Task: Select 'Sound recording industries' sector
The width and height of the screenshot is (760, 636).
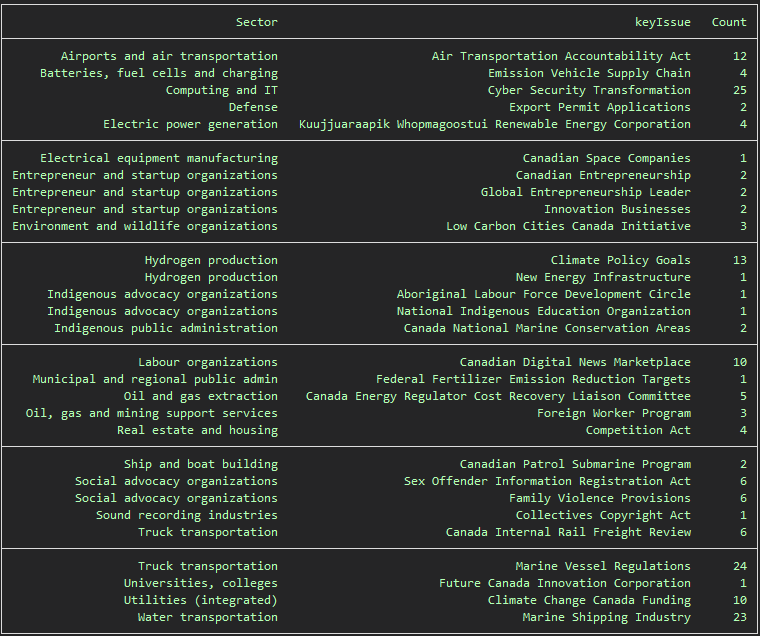Action: pyautogui.click(x=187, y=514)
